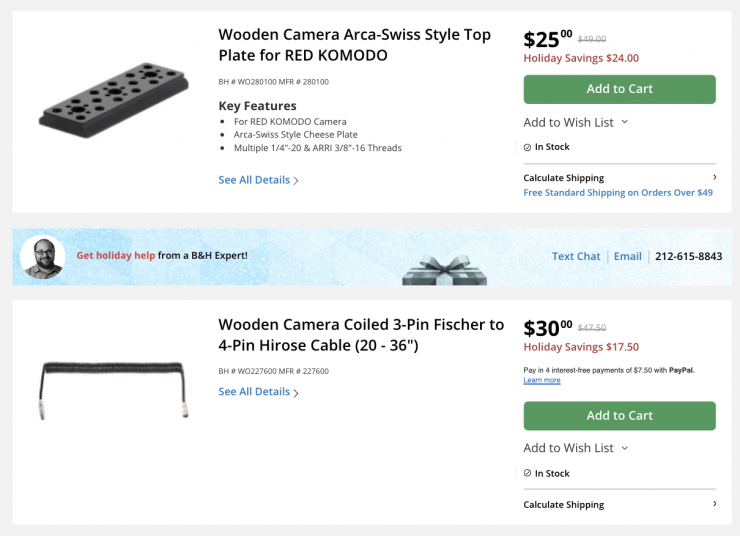Open PayPal Learn more link
This screenshot has width=740, height=536.
point(542,380)
